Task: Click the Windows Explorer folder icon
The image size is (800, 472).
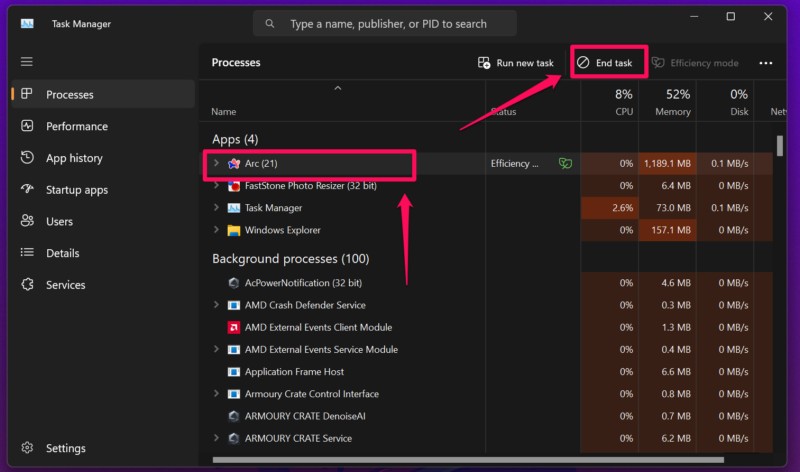Action: tap(234, 230)
